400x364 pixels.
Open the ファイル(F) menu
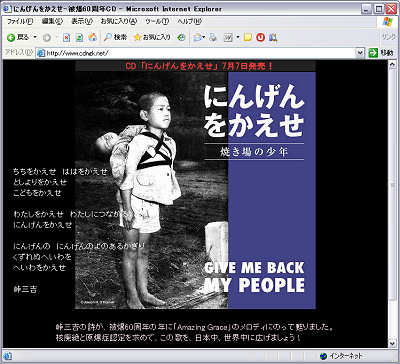[x=20, y=21]
